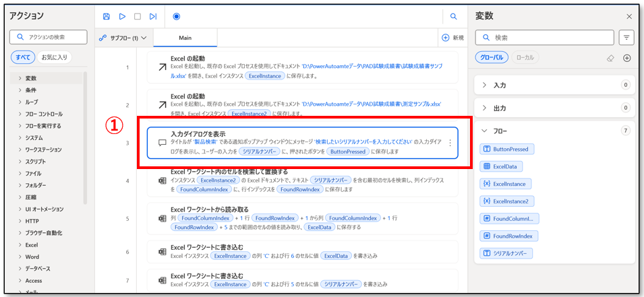This screenshot has width=644, height=297.
Task: Select the グローバル variables toggle
Action: click(492, 58)
